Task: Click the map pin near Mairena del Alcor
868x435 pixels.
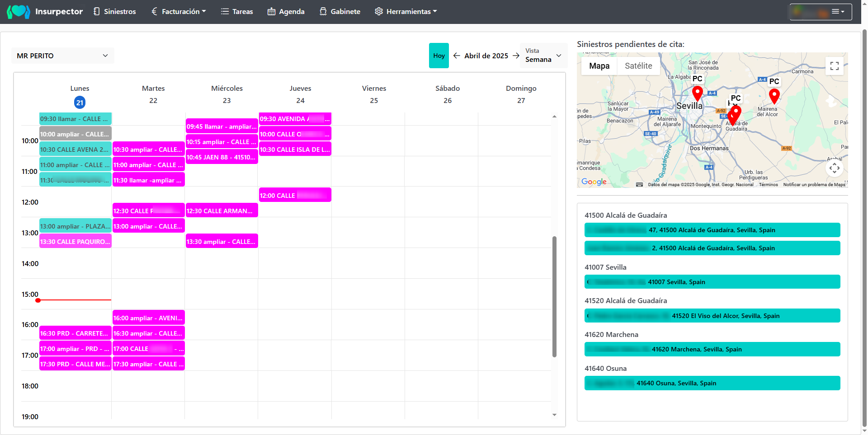Action: point(774,96)
